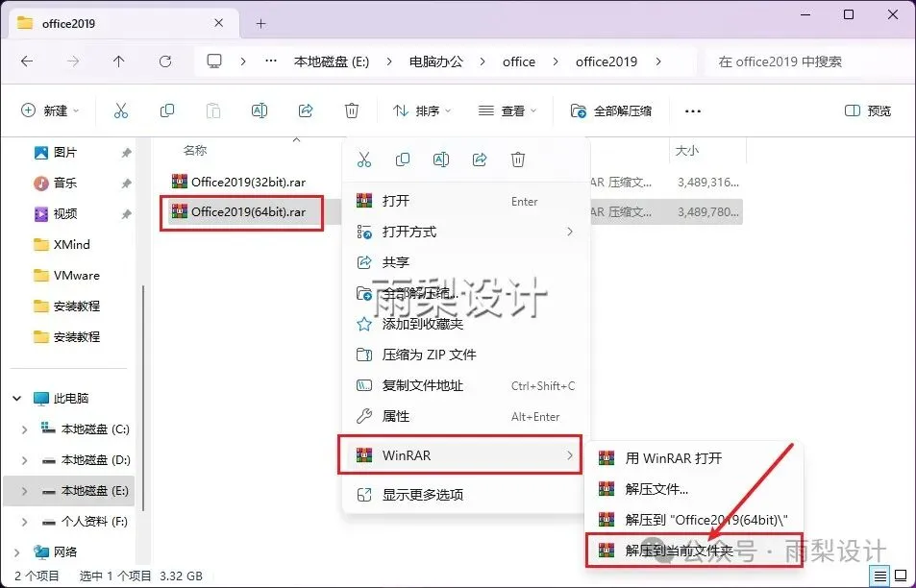This screenshot has height=588, width=916.
Task: Click the Cut icon in the toolbar
Action: click(x=121, y=110)
